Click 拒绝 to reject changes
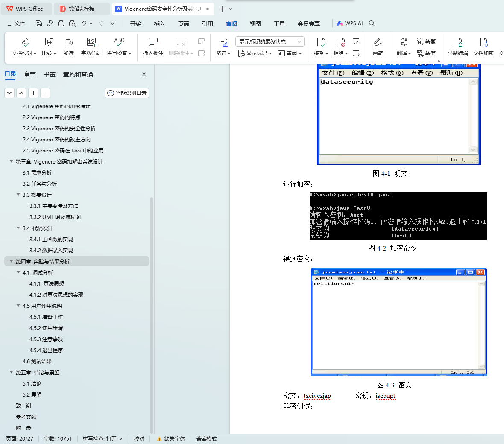Image resolution: width=504 pixels, height=444 pixels. click(x=340, y=47)
